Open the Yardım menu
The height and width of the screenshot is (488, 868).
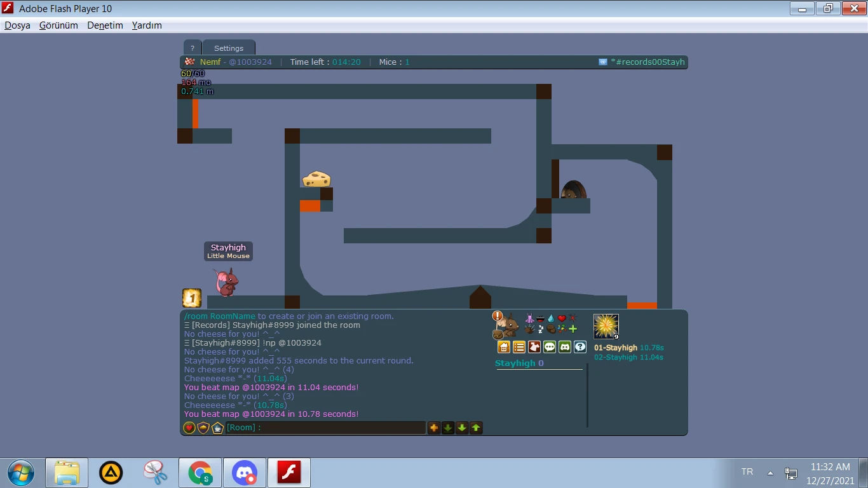click(x=147, y=25)
